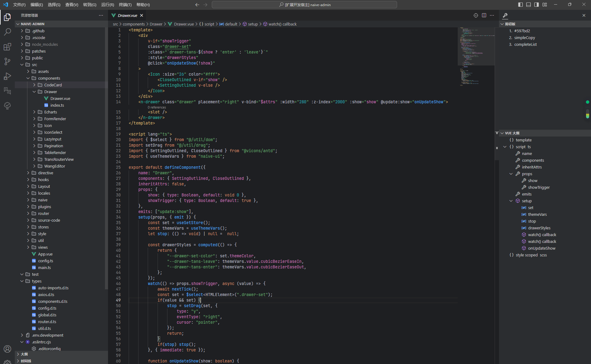
Task: Toggle bottom panel visibility
Action: coord(529,5)
